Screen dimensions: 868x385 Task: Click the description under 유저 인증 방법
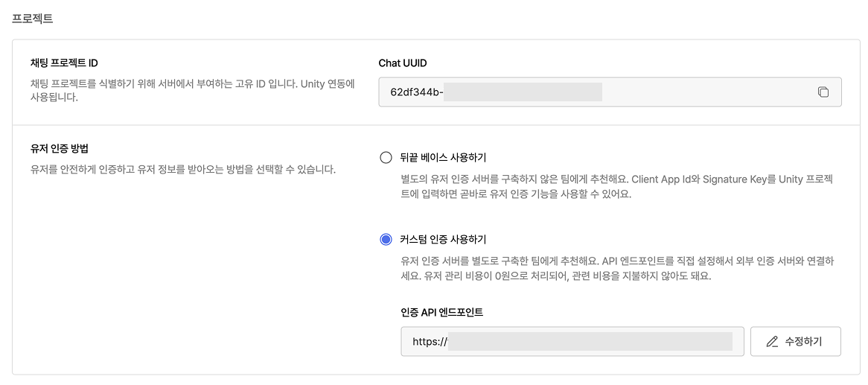[183, 169]
